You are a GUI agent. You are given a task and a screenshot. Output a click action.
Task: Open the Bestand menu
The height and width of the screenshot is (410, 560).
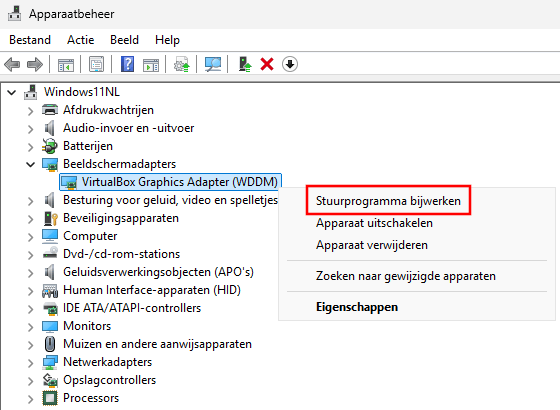point(30,40)
